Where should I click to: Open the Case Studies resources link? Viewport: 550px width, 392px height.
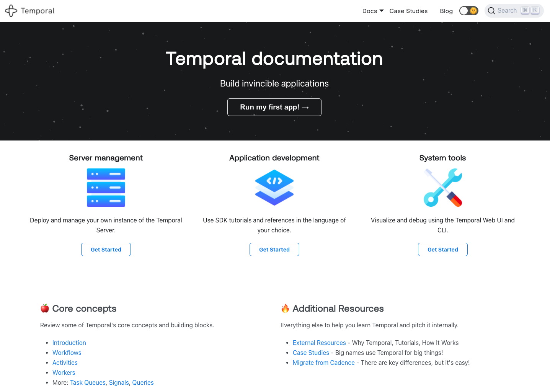coord(311,353)
